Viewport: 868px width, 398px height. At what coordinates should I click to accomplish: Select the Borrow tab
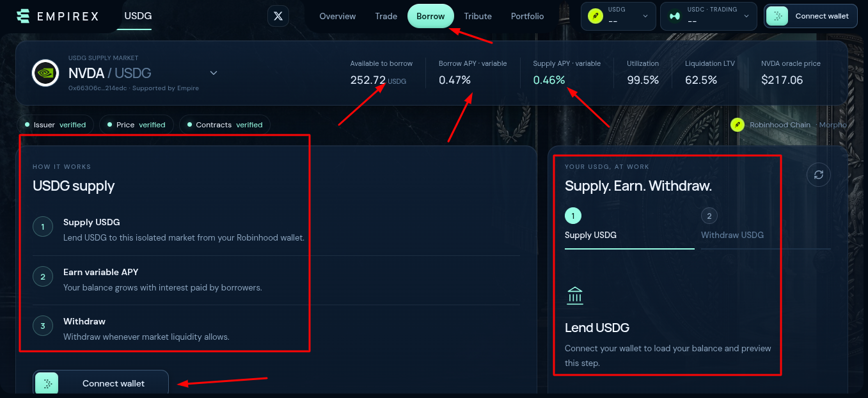pos(430,16)
